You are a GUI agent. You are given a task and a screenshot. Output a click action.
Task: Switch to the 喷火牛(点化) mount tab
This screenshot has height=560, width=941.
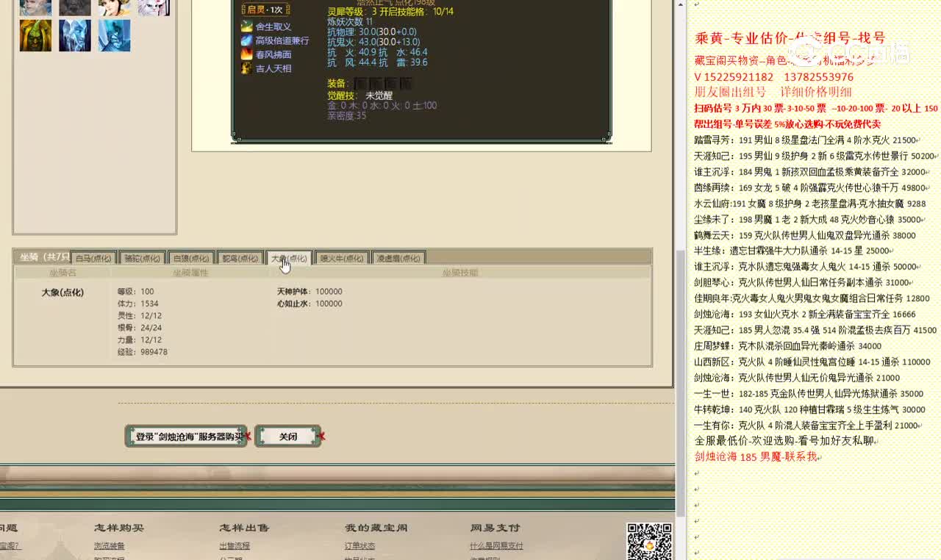click(342, 258)
